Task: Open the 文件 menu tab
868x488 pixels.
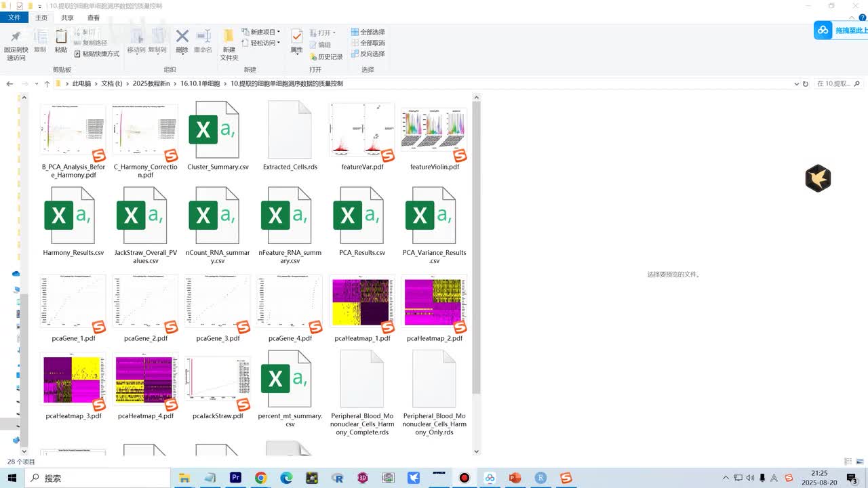Action: pyautogui.click(x=14, y=18)
